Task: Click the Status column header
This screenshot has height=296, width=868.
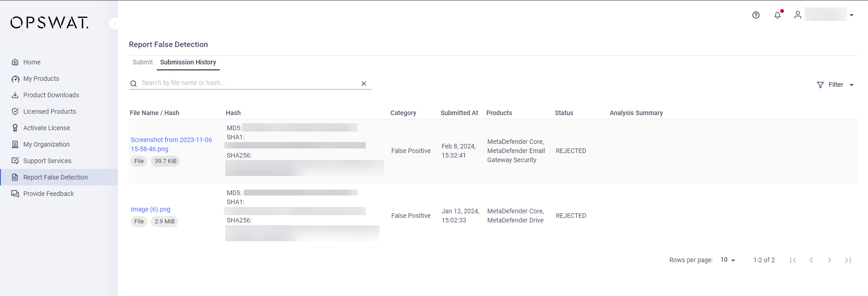Action: (x=564, y=113)
